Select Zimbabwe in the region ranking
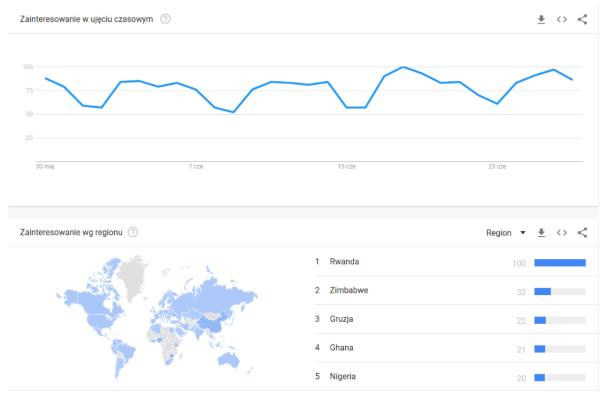The height and width of the screenshot is (397, 605). click(349, 290)
